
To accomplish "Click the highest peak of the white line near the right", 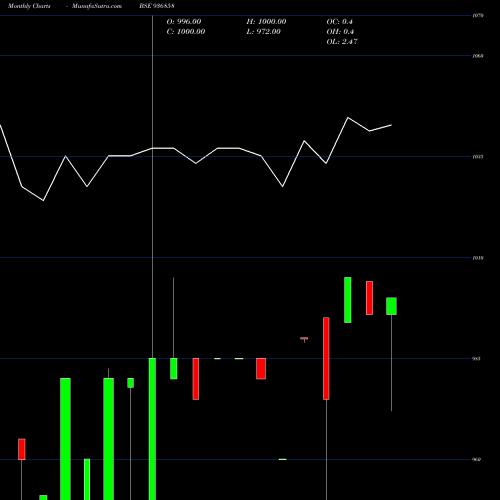I will [348, 117].
